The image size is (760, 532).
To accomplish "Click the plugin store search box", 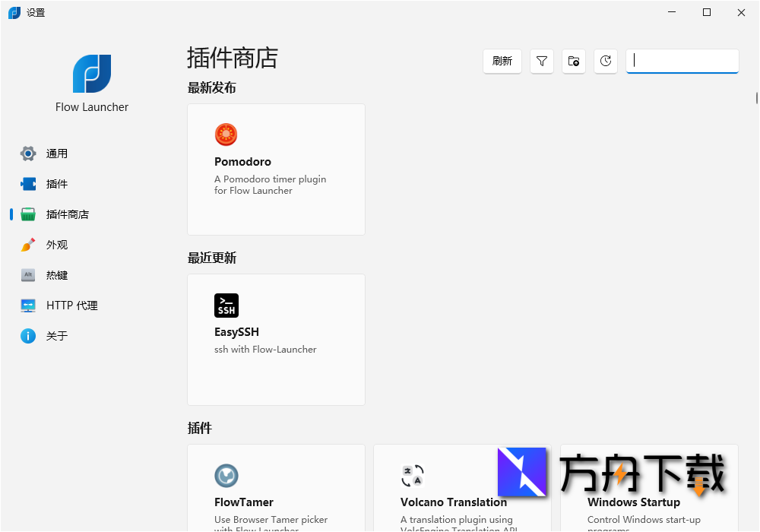I will point(682,61).
